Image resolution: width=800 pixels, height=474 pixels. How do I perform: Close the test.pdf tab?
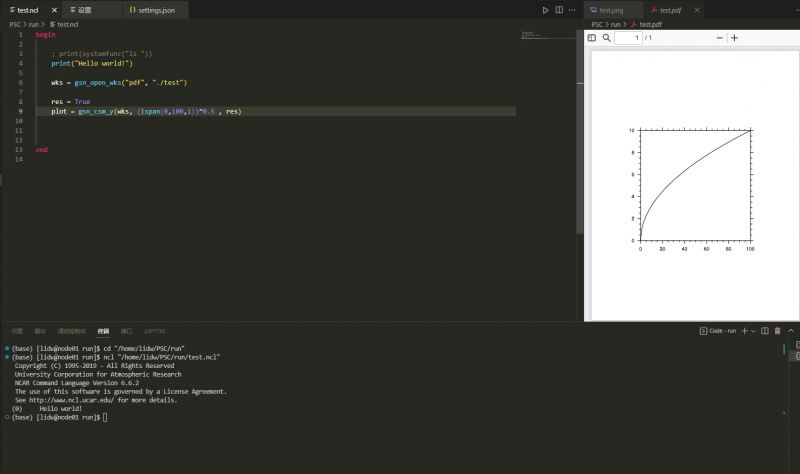pos(695,10)
